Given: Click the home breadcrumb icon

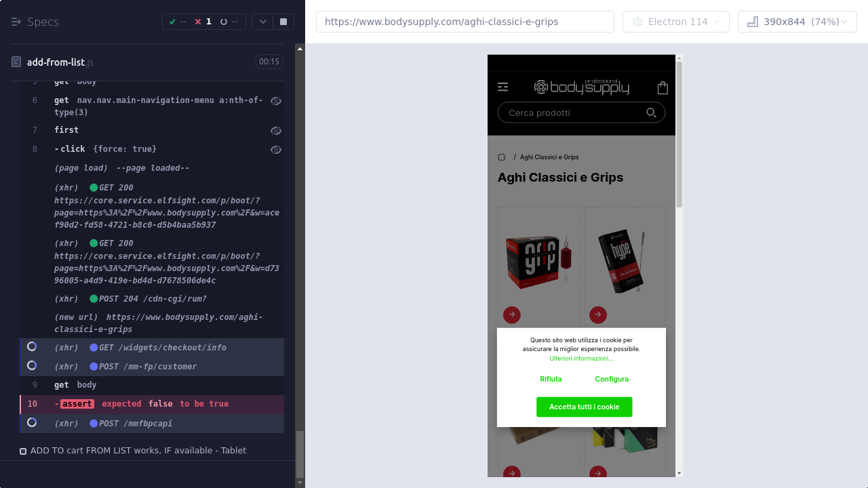Looking at the screenshot, I should pyautogui.click(x=502, y=157).
